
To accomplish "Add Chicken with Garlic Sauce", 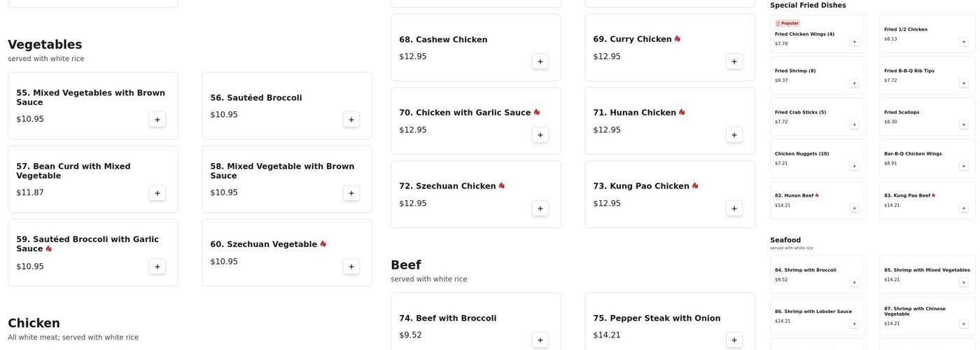I will coord(540,135).
